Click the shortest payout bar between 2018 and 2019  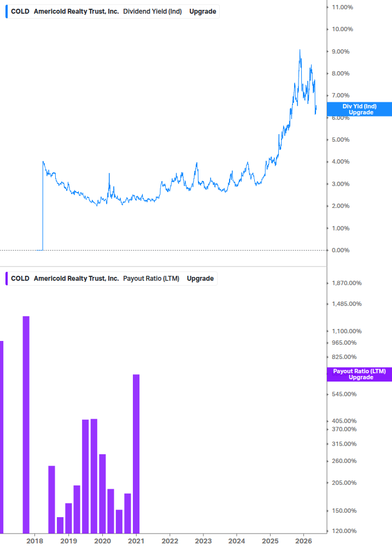pos(60,525)
